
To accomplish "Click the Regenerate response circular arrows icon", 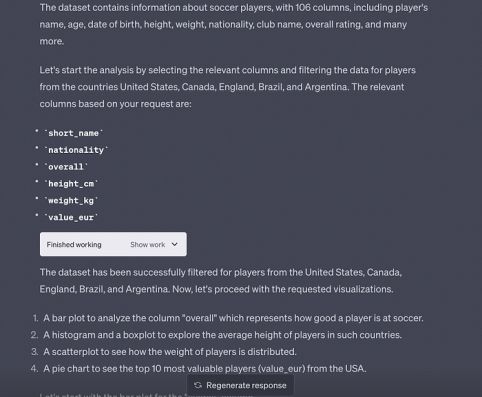I will click(x=198, y=385).
